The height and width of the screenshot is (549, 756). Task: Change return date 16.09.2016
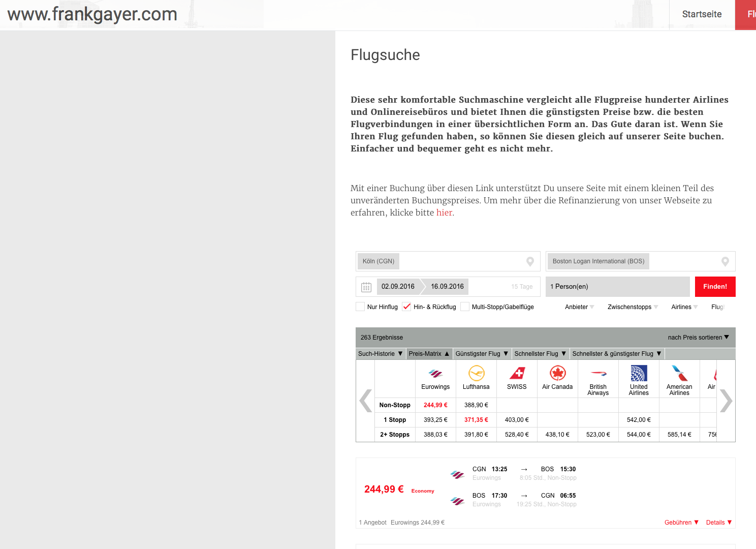click(447, 287)
